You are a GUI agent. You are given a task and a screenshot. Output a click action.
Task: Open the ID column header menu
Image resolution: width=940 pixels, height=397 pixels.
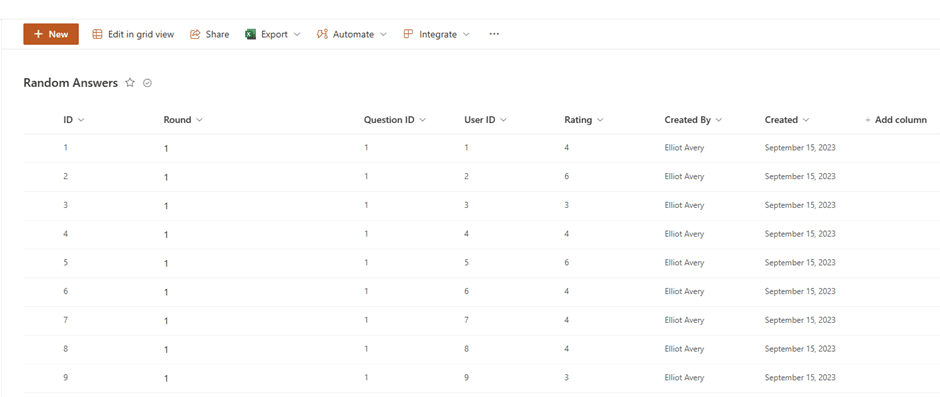point(74,120)
